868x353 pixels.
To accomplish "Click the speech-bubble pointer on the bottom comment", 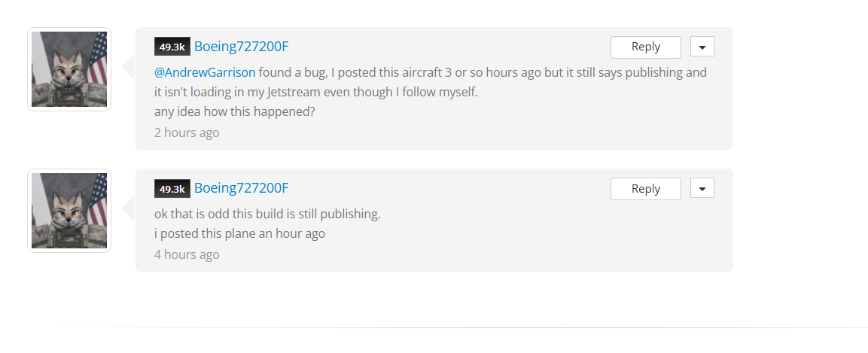I will click(129, 209).
